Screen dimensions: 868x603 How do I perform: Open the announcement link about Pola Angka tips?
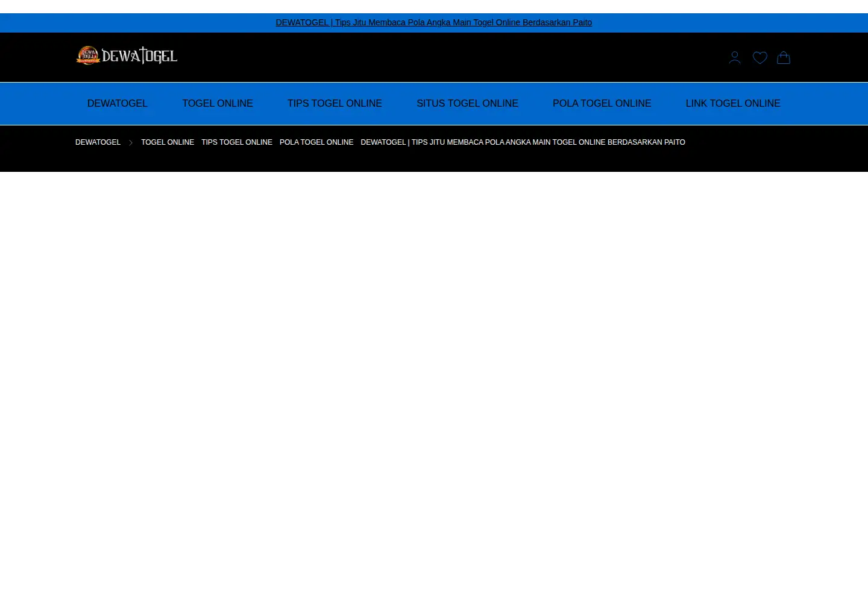434,22
